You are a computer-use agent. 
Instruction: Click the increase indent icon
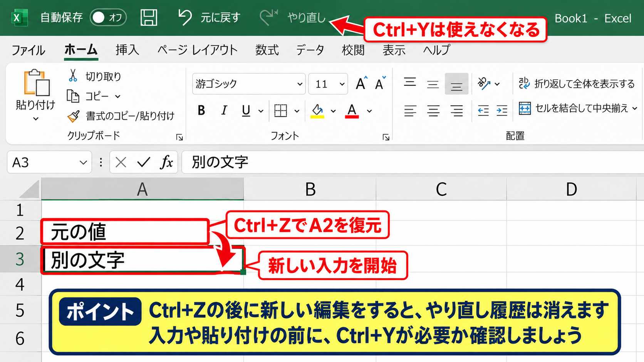[x=502, y=111]
